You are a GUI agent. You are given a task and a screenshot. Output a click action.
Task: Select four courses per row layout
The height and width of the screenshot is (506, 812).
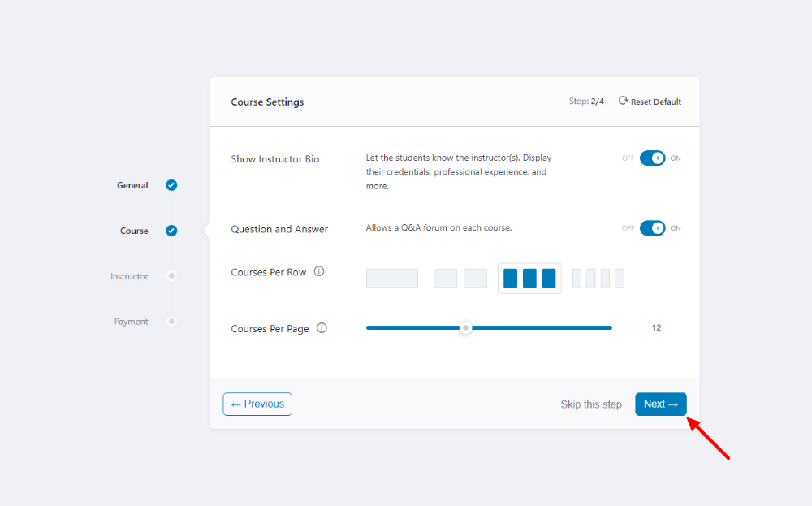(x=598, y=278)
